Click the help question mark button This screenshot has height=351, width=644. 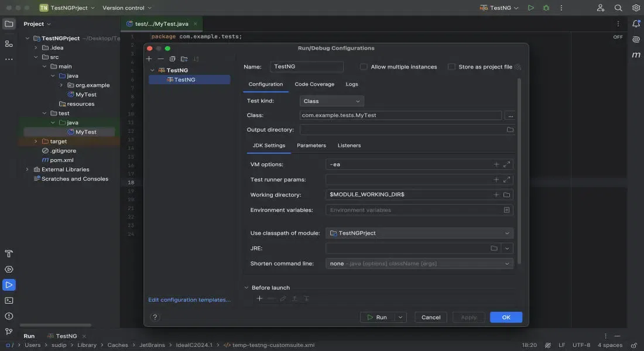155,317
